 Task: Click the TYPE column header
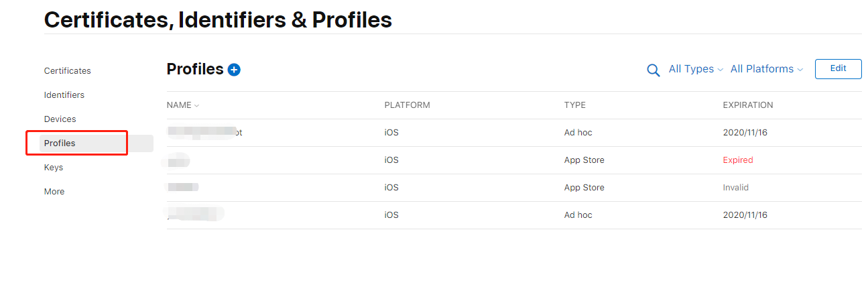(x=575, y=105)
